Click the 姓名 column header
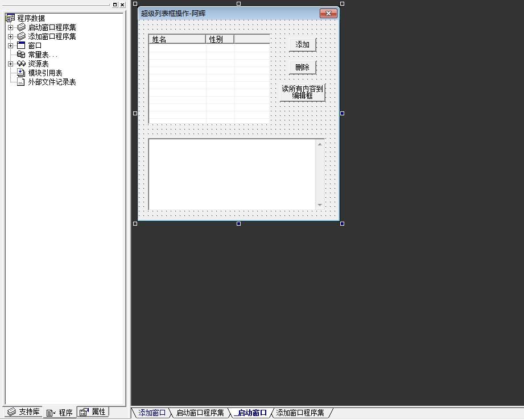The height and width of the screenshot is (420, 524). [177, 39]
